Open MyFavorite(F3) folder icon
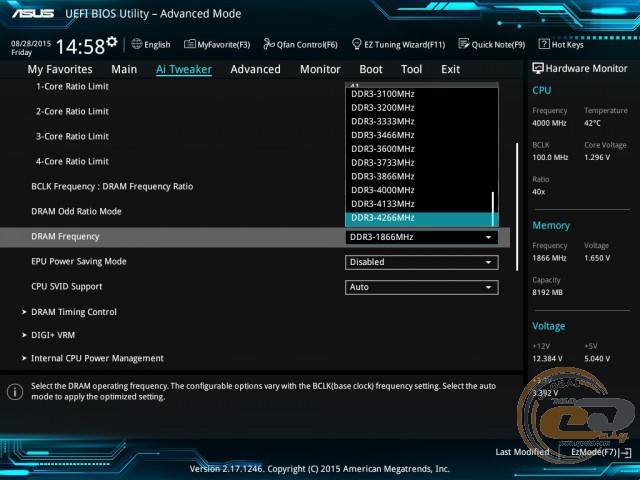 [x=189, y=44]
